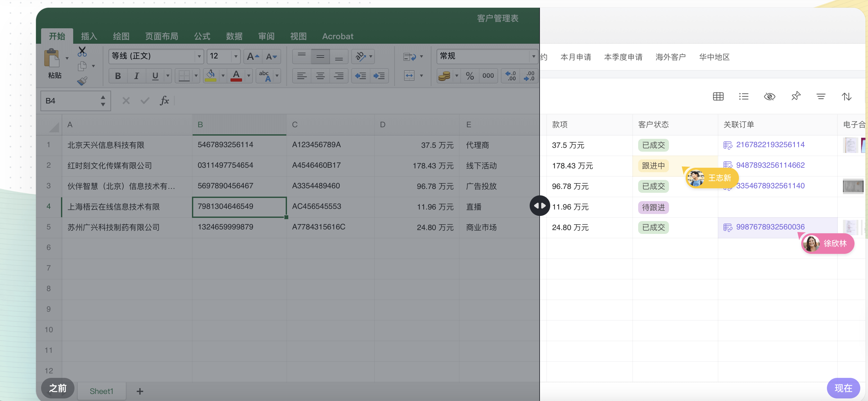Decrease the indent
Image resolution: width=868 pixels, height=401 pixels.
360,76
